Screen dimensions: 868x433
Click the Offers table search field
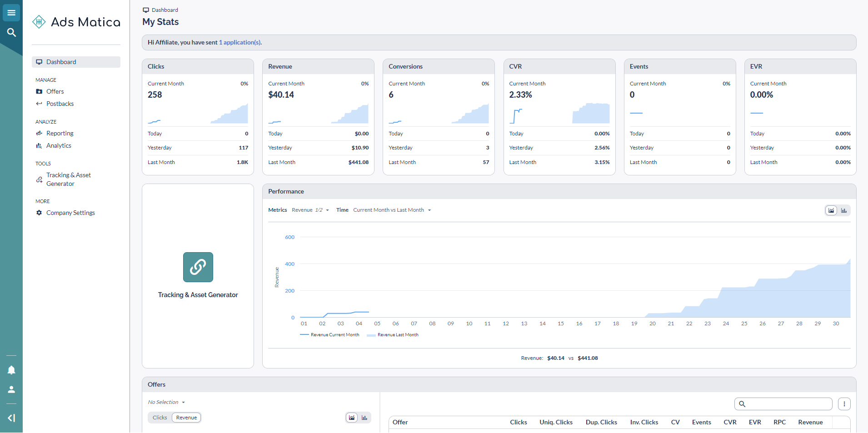tap(788, 404)
